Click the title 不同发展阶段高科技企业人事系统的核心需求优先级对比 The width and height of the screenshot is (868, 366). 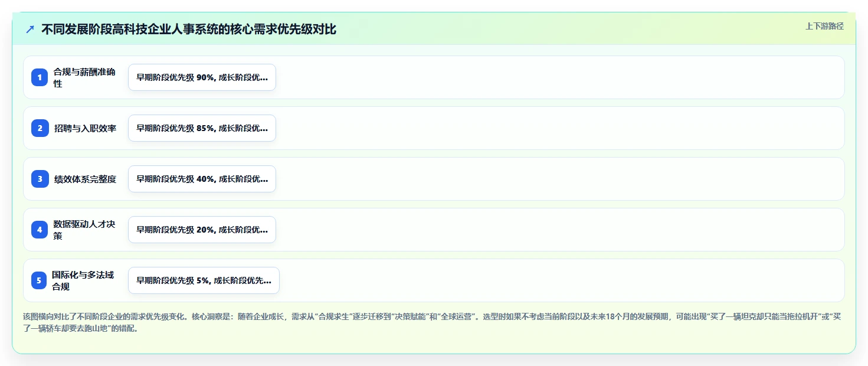[x=189, y=30]
